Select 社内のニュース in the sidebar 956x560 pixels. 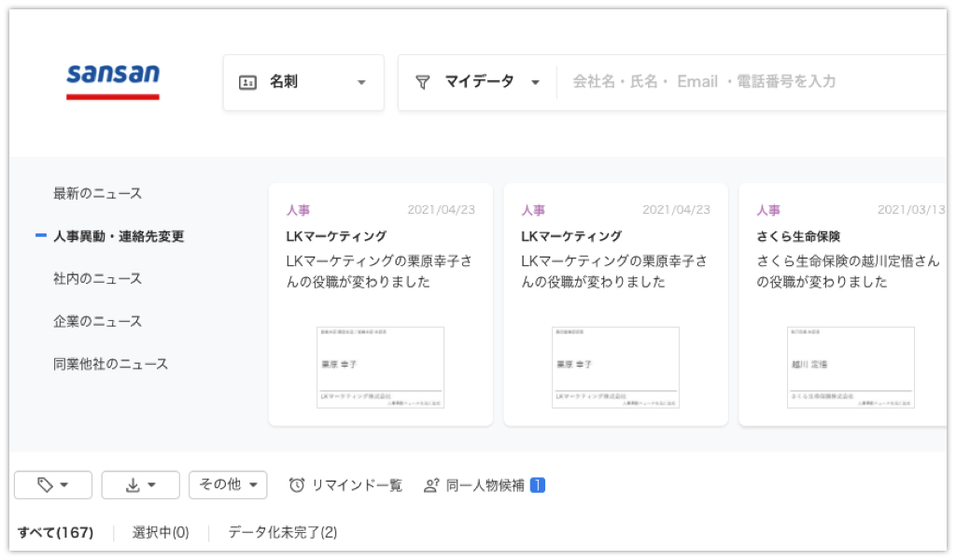click(97, 278)
